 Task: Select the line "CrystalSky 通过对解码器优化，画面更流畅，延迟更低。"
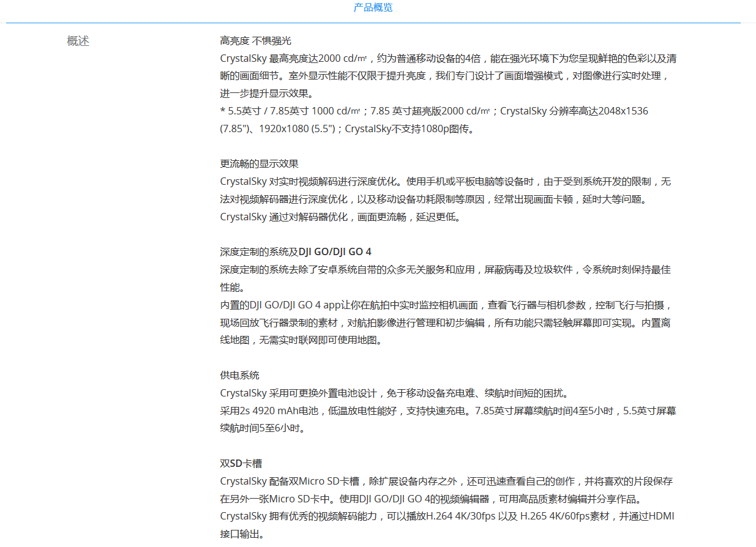coord(340,217)
